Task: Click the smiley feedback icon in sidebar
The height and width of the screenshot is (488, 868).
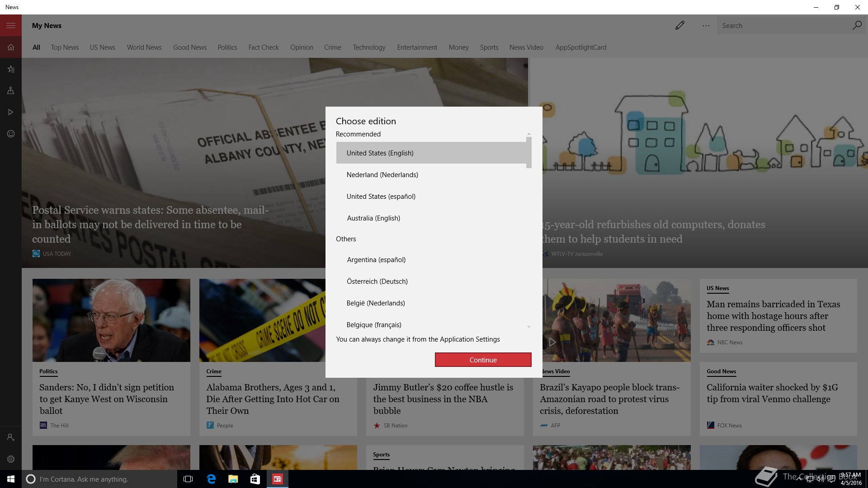Action: pos(11,134)
